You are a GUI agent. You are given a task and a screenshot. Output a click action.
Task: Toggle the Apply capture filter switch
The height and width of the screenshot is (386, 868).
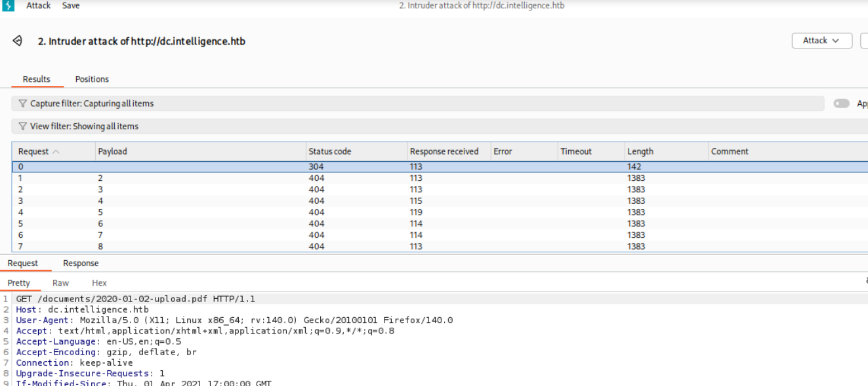click(x=841, y=104)
